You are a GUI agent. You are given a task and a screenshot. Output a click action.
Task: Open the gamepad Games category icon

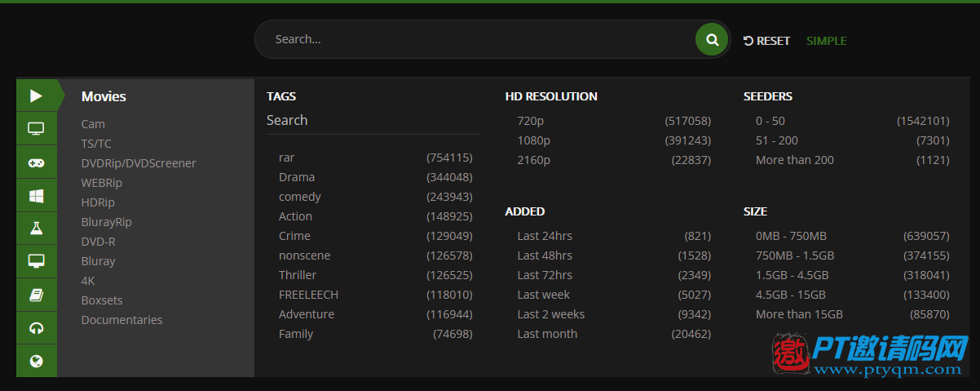(x=36, y=162)
